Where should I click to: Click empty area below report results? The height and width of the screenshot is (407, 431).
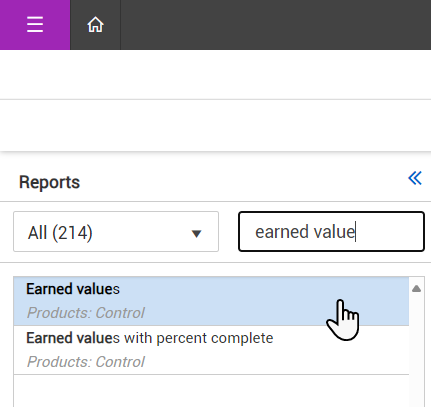pos(211,391)
